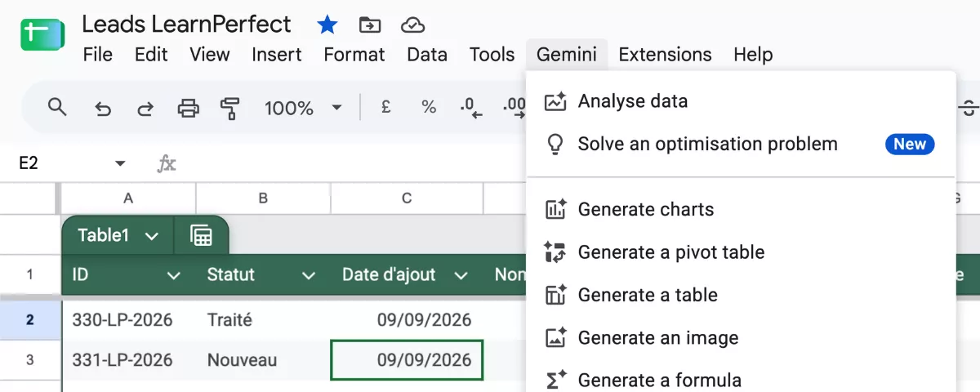Click the 09/09/2026 date in row 3
Viewport: 980px width, 392px height.
[407, 360]
